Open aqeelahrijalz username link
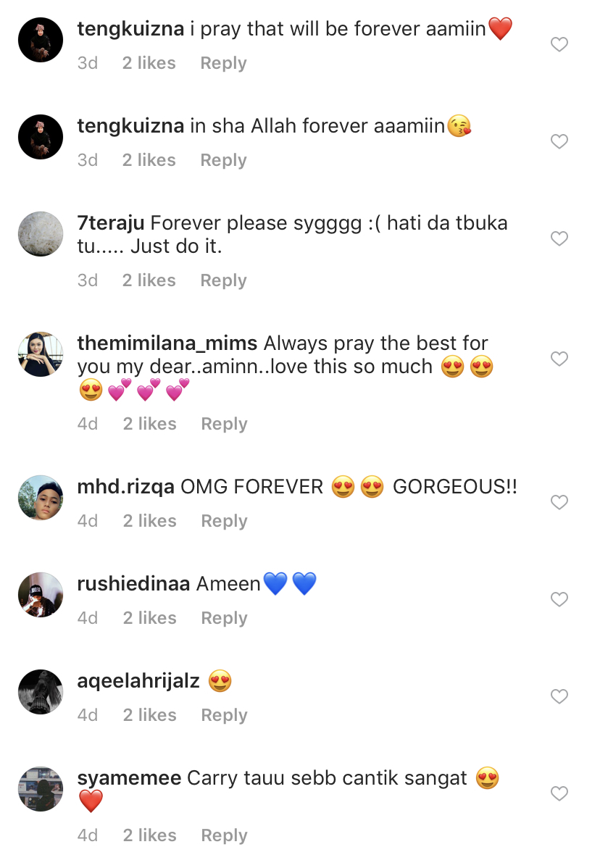This screenshot has height=868, width=600. point(138,681)
